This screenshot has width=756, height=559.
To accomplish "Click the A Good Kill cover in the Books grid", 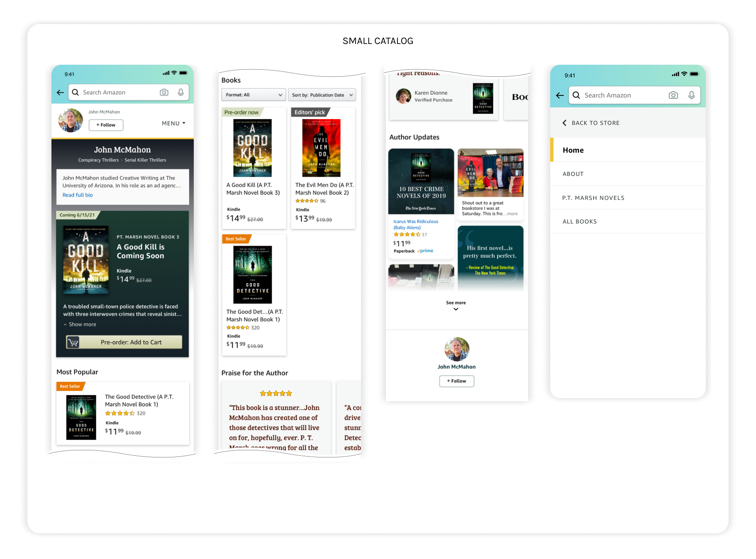I will tap(253, 148).
